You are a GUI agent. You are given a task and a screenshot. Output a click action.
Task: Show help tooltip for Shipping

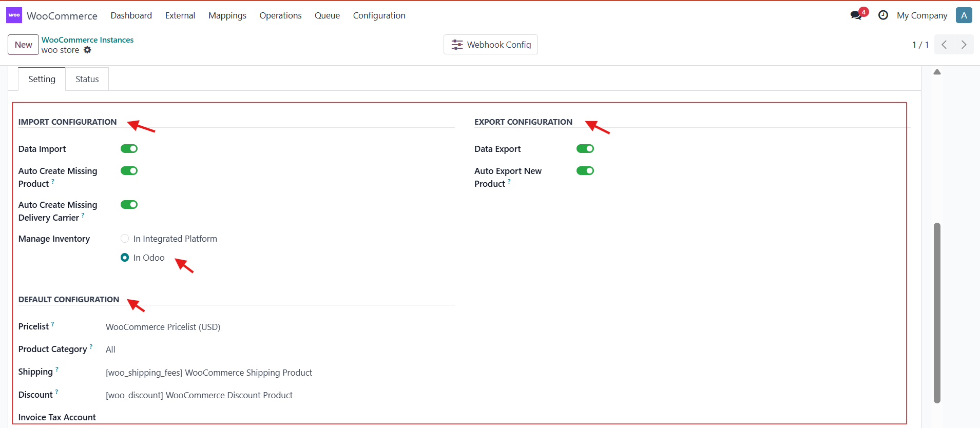click(57, 369)
